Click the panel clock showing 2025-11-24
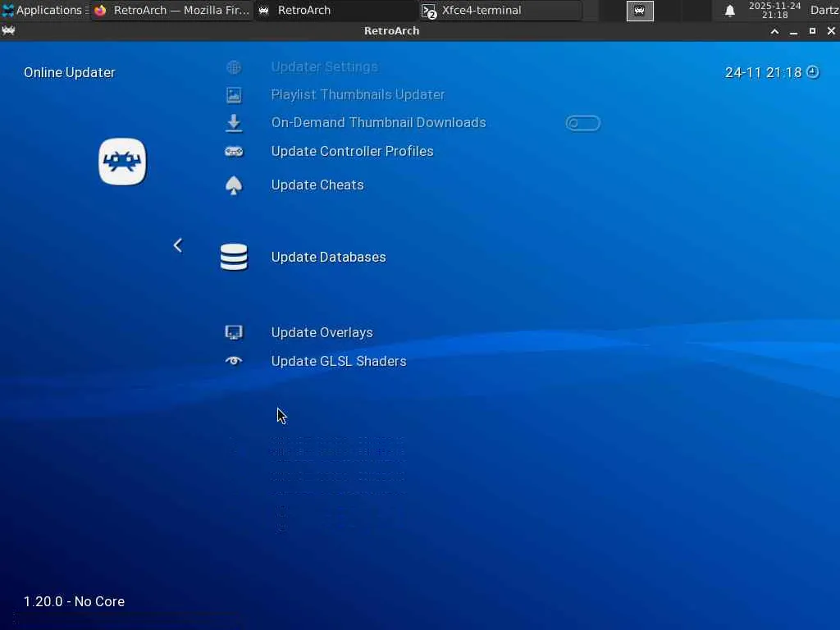This screenshot has height=630, width=840. tap(774, 10)
